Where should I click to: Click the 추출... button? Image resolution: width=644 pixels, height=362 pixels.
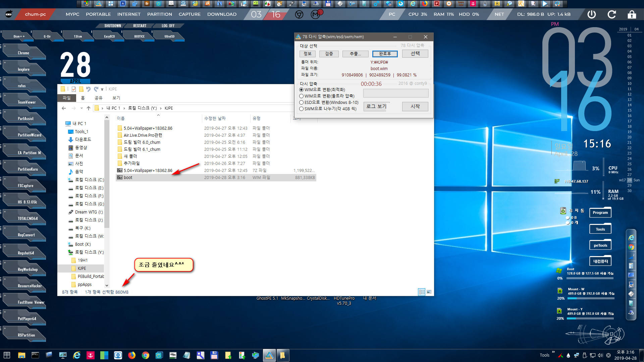pyautogui.click(x=355, y=54)
